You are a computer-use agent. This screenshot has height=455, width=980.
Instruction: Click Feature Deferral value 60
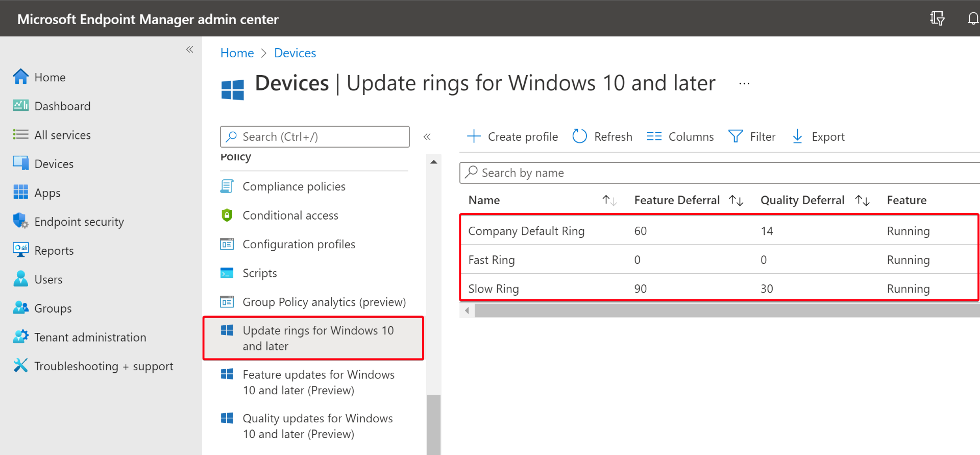point(641,231)
